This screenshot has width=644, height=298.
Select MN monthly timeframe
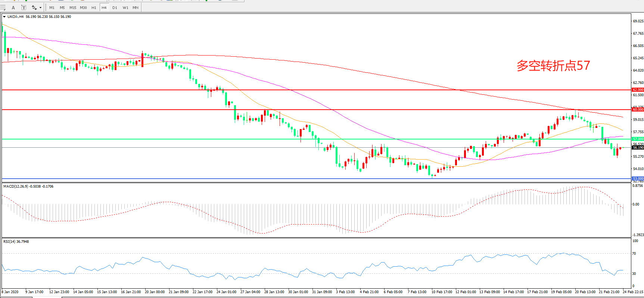[x=136, y=7]
